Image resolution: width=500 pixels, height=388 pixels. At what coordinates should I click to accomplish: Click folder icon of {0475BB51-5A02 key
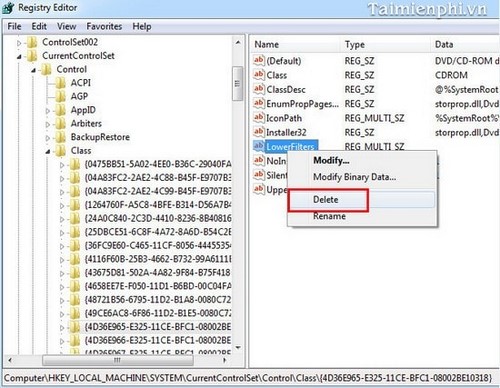pyautogui.click(x=75, y=164)
